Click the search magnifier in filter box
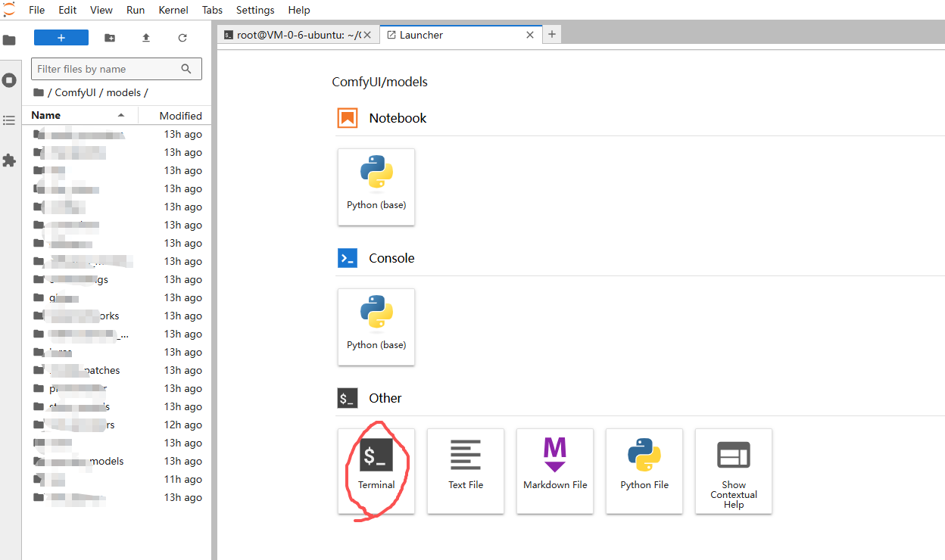The width and height of the screenshot is (945, 560). (187, 69)
